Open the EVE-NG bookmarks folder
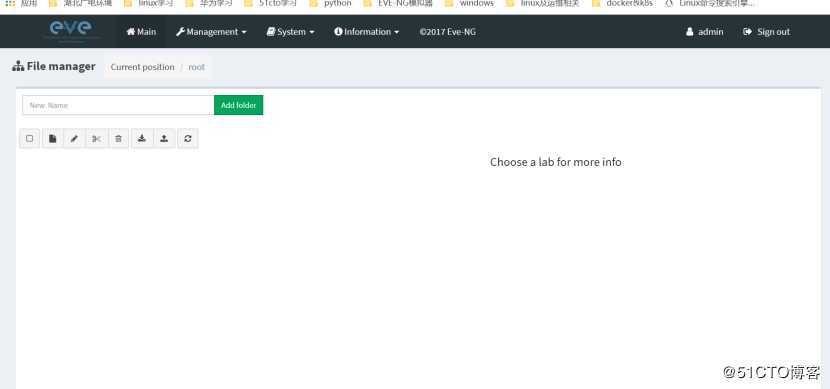The image size is (830, 389). click(x=398, y=3)
